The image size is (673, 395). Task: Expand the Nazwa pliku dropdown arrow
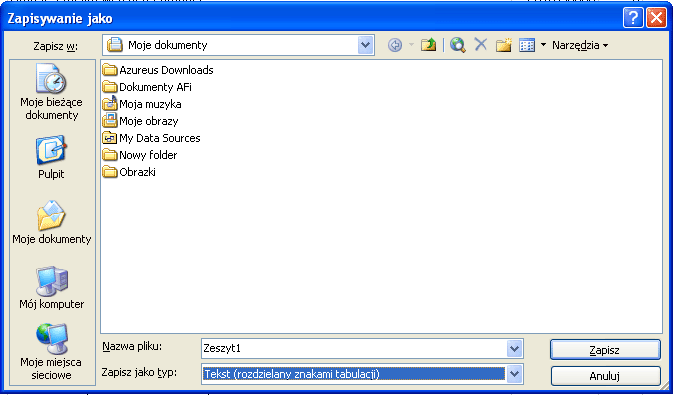pyautogui.click(x=514, y=349)
